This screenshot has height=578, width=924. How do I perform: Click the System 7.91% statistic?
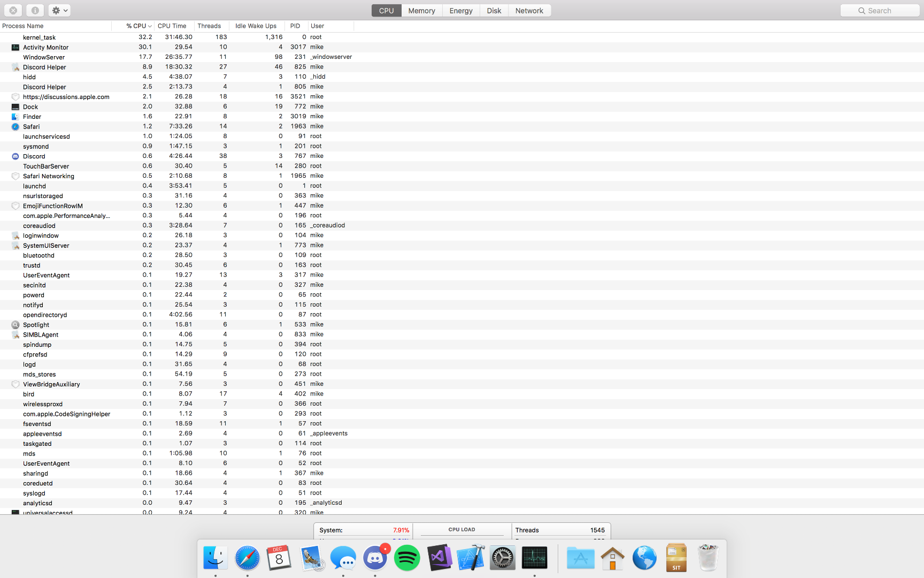364,530
